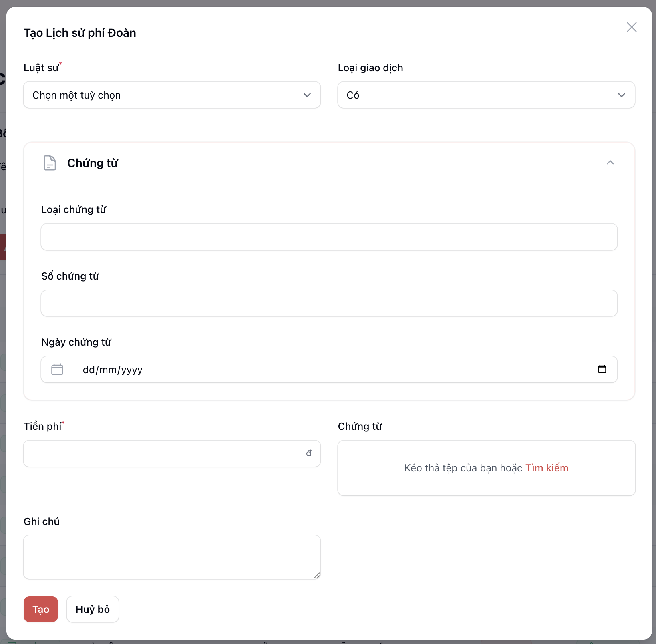The height and width of the screenshot is (644, 656).
Task: Click the đ currency suffix
Action: coord(309,454)
